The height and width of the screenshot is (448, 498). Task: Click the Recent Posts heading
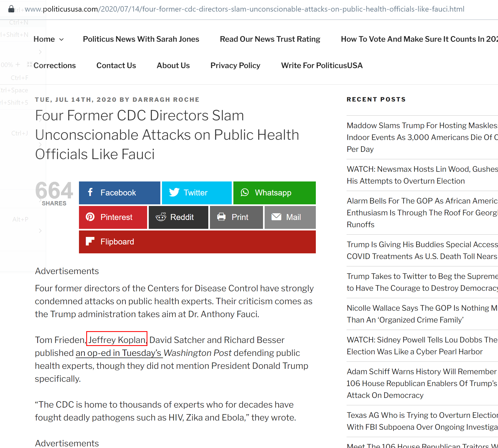(376, 99)
